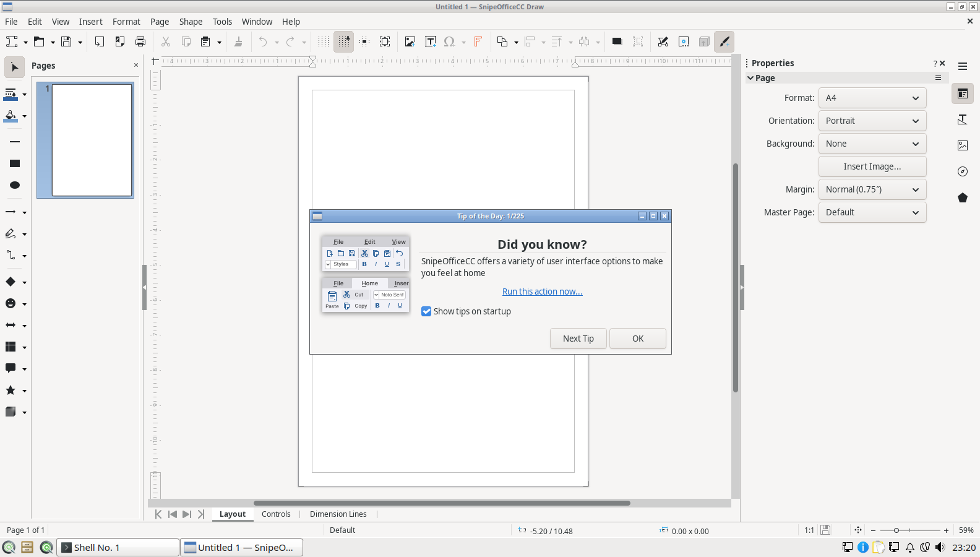Open the Paste options dropdown arrow
The height and width of the screenshot is (557, 980).
tap(219, 42)
